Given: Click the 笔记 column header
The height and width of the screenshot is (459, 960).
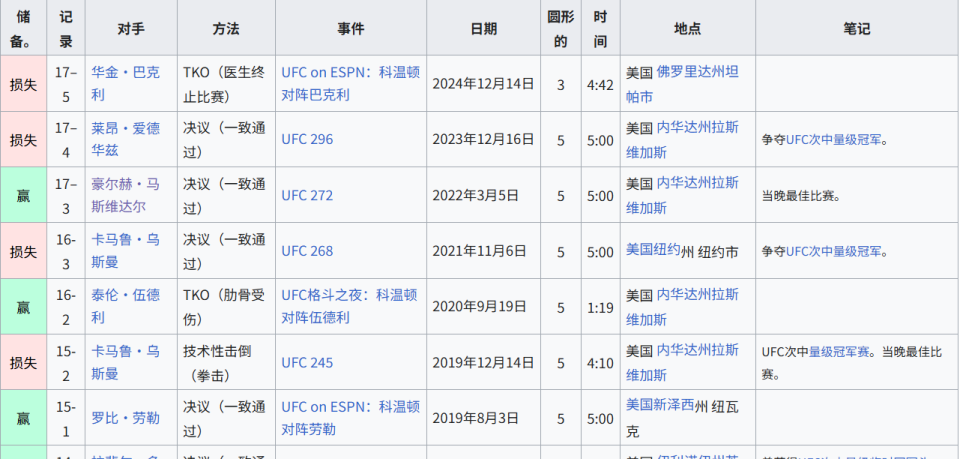Looking at the screenshot, I should tap(857, 28).
